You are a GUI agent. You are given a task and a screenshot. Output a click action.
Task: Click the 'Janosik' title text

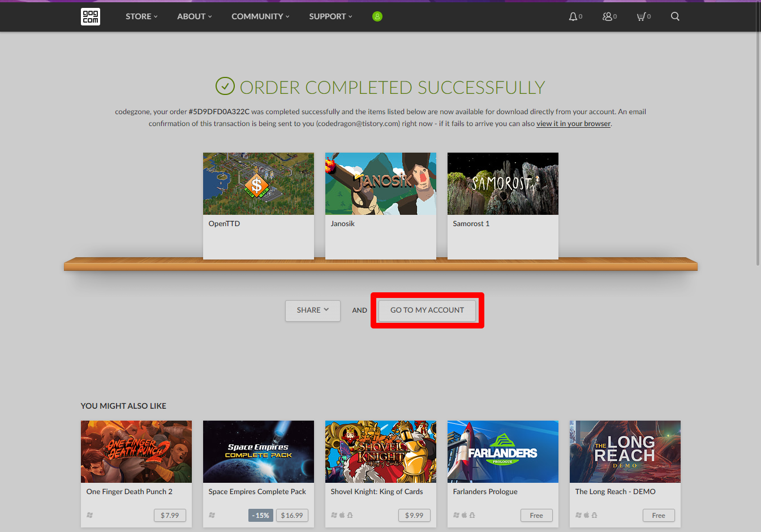(342, 223)
